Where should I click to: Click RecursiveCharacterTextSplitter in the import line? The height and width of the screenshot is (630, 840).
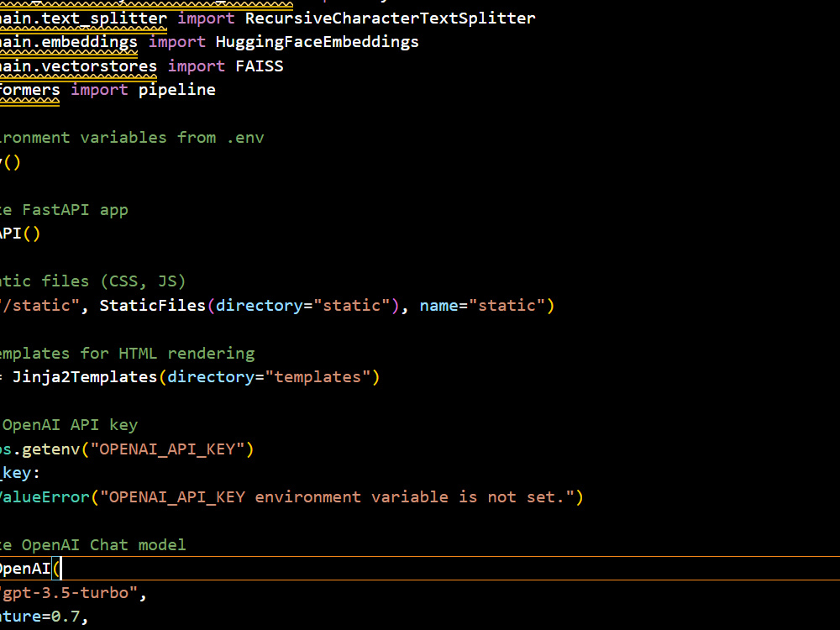[x=390, y=18]
